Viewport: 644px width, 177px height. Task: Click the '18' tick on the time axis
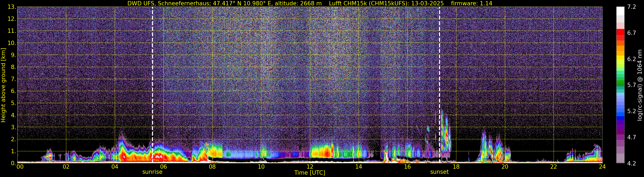(x=456, y=167)
